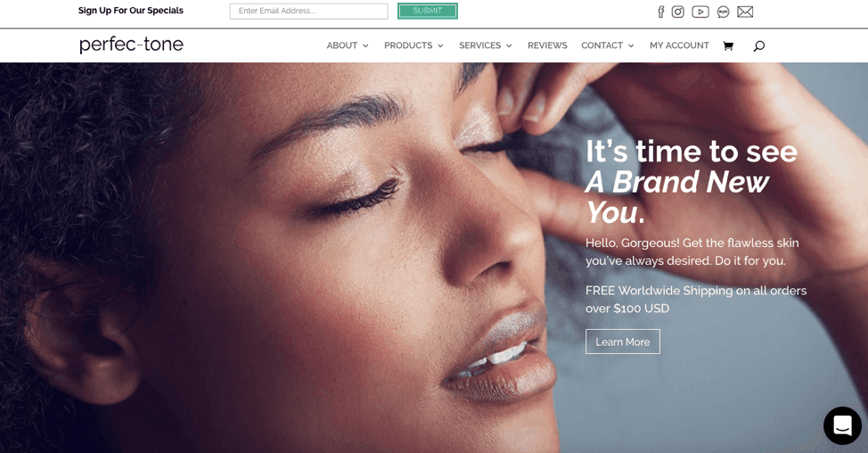
Task: Open the shopping cart icon
Action: [728, 46]
